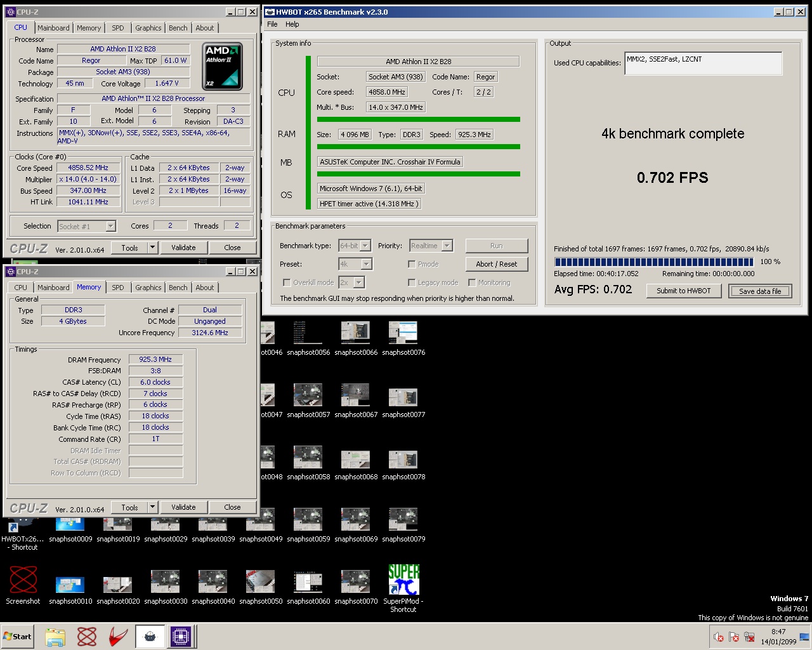The image size is (812, 650).
Task: Click Tools button in top CPU-Z window
Action: [x=130, y=248]
